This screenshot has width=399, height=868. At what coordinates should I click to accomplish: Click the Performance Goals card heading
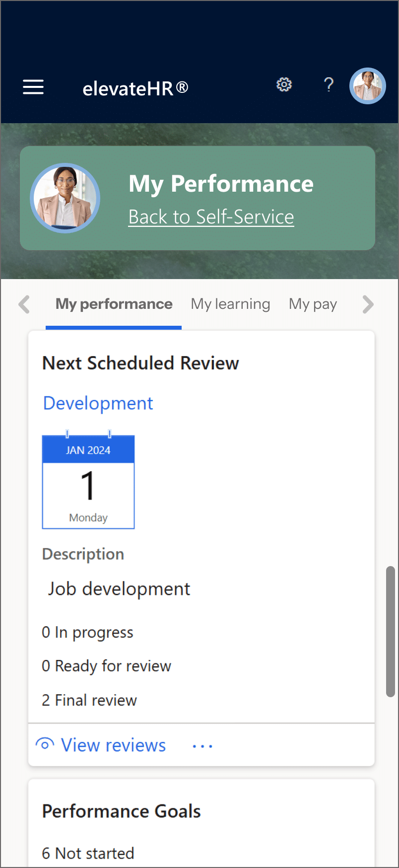(121, 811)
